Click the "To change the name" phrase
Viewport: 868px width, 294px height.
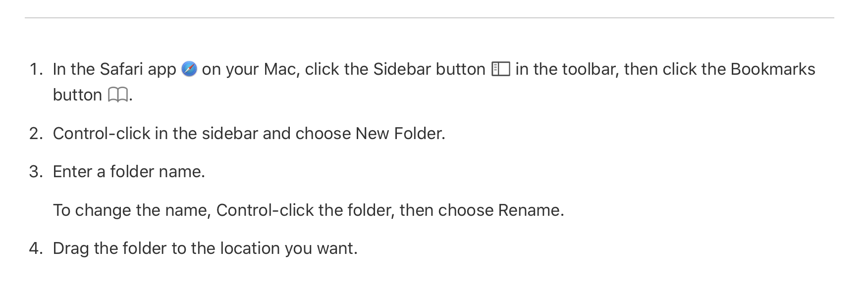(x=132, y=210)
